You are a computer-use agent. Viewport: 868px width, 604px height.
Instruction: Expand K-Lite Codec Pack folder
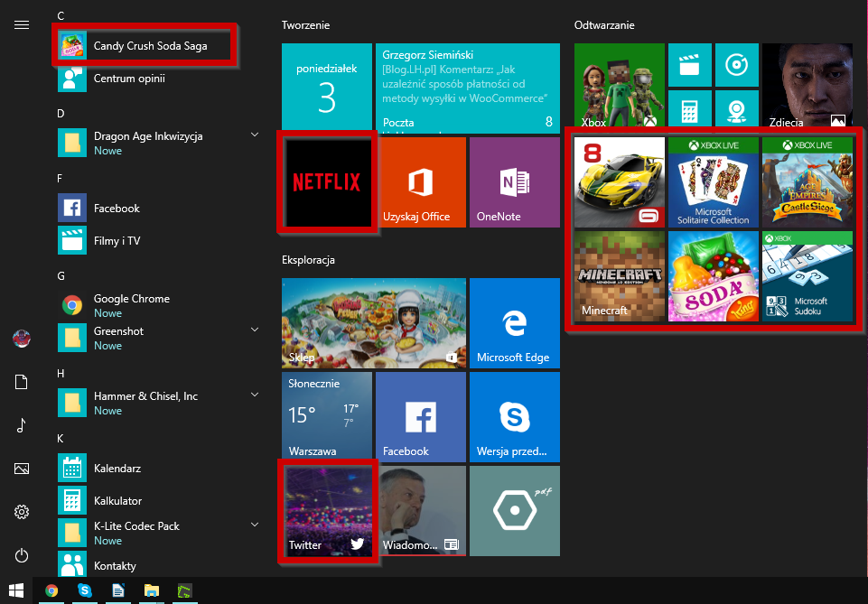coord(255,525)
